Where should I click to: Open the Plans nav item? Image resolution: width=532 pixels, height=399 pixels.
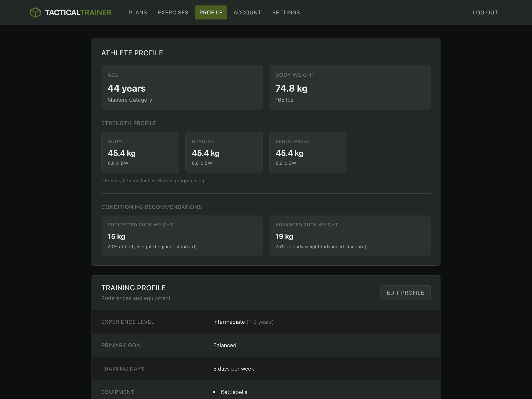[x=137, y=12]
